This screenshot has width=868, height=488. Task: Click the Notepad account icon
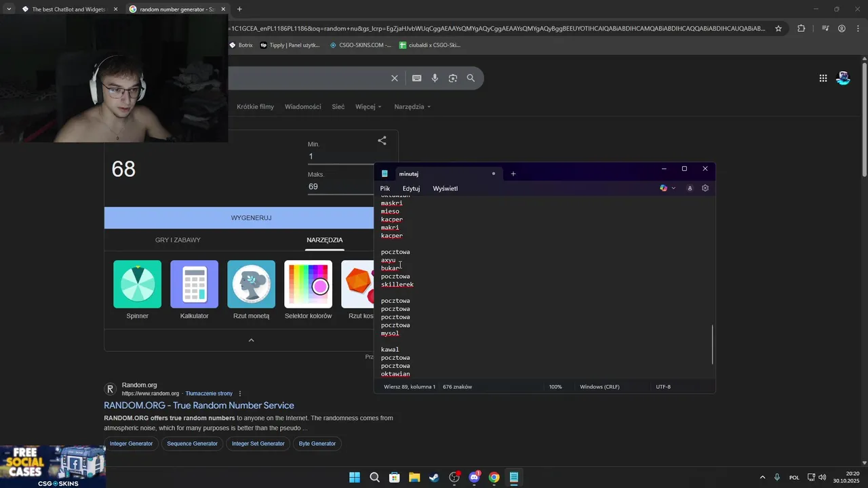coord(690,188)
